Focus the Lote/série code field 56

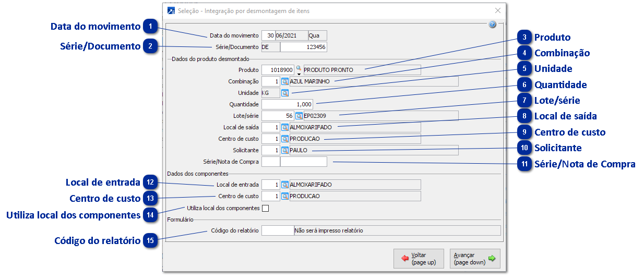[x=278, y=116]
